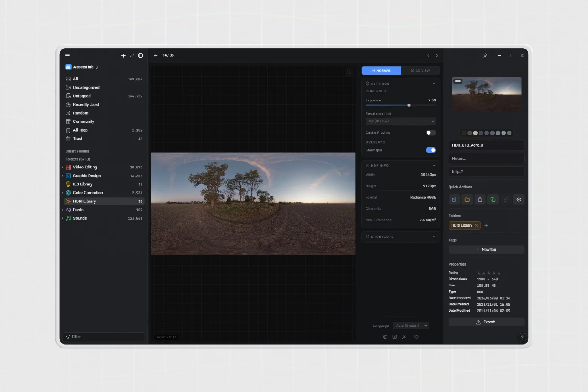
Task: Click the New tag button
Action: pyautogui.click(x=486, y=250)
